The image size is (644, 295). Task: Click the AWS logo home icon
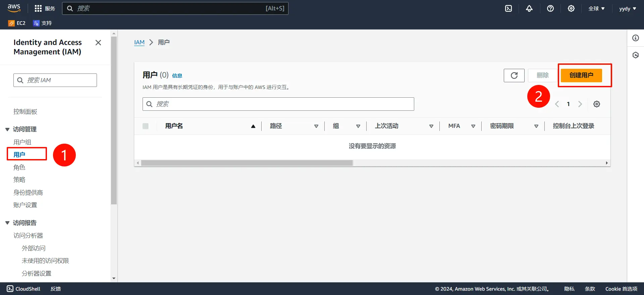point(14,8)
